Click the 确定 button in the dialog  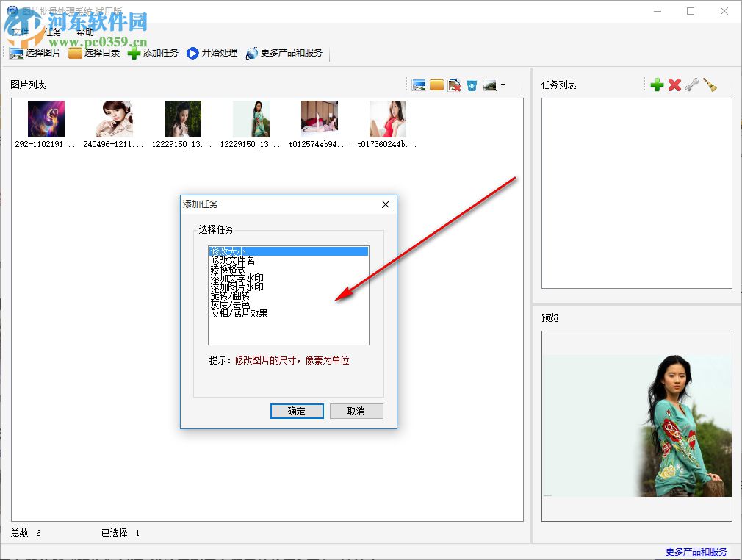coord(297,411)
